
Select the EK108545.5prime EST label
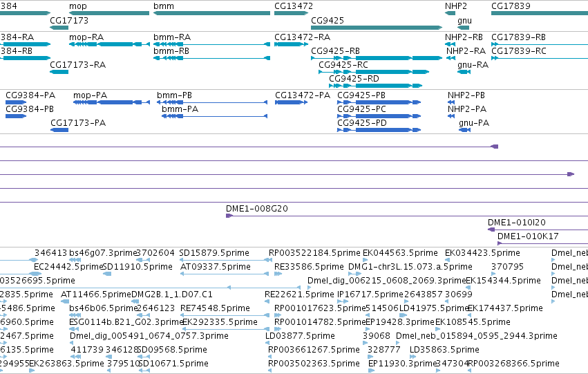point(473,322)
